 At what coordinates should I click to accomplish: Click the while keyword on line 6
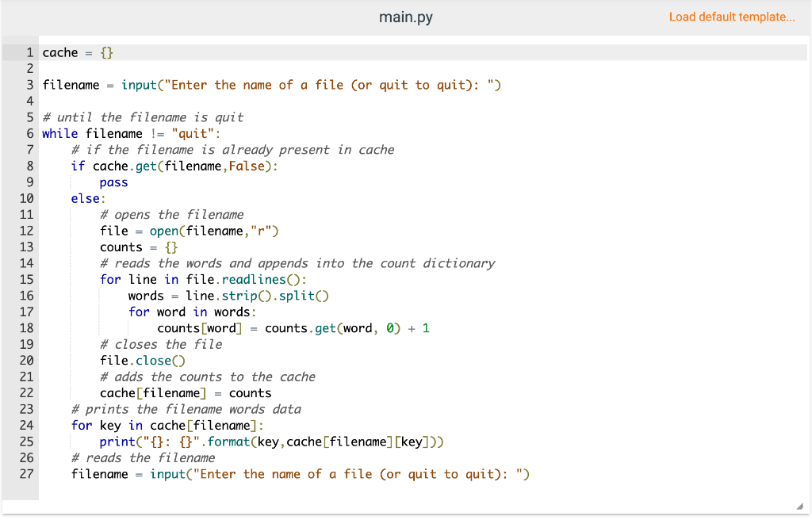(x=59, y=133)
